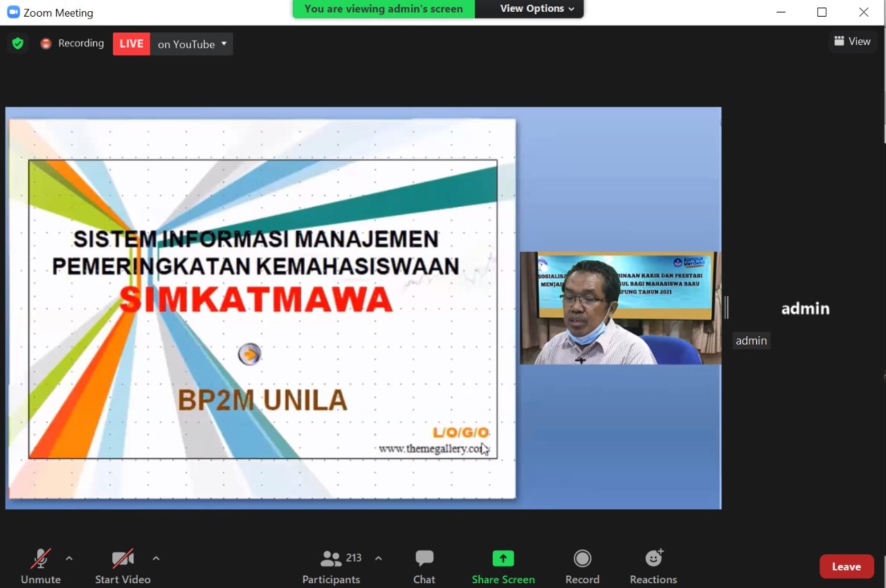Open the Participants list
The width and height of the screenshot is (886, 588).
tap(332, 567)
